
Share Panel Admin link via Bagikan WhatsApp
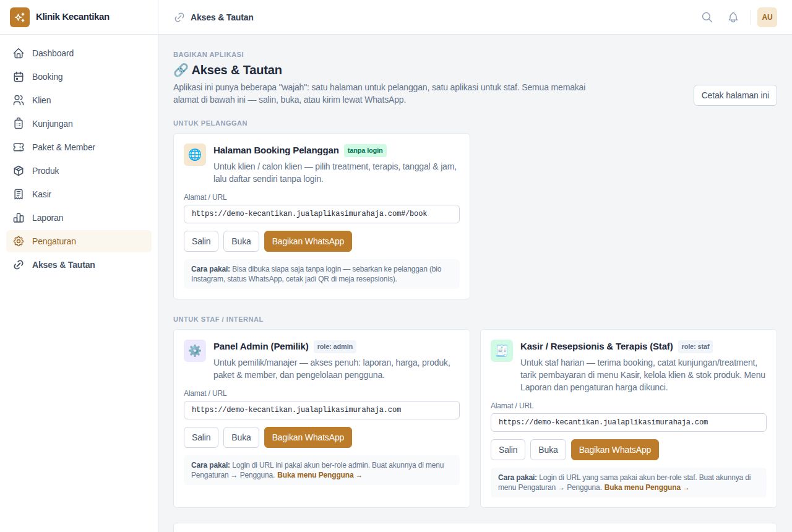[x=308, y=437]
